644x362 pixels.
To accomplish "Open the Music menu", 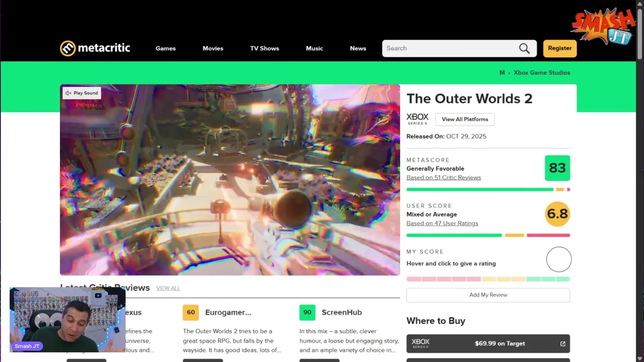I will (314, 48).
